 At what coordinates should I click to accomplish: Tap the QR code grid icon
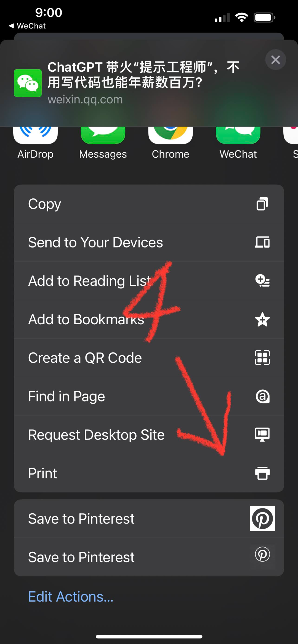tap(262, 358)
